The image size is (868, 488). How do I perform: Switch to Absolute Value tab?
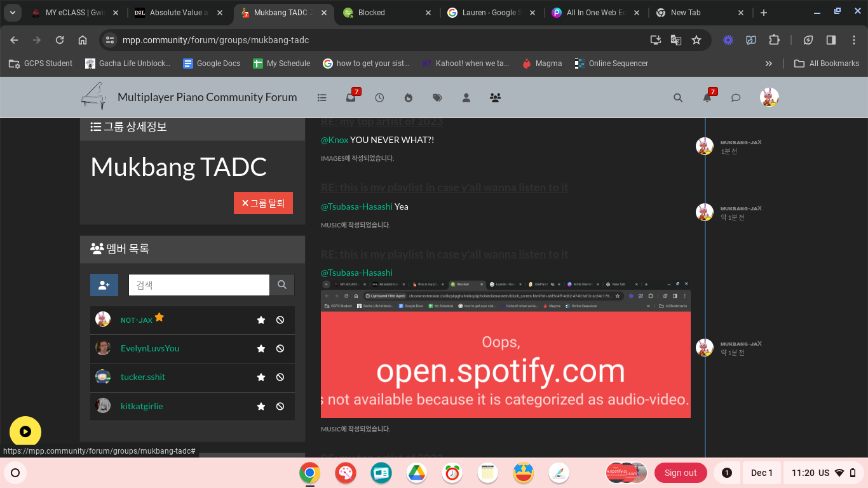click(x=179, y=13)
